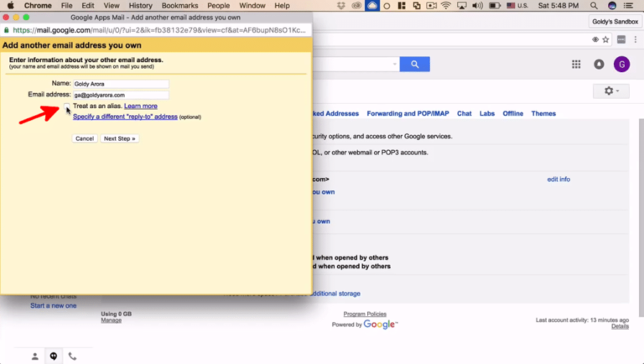Open the AirPlay display icon

pos(462,6)
